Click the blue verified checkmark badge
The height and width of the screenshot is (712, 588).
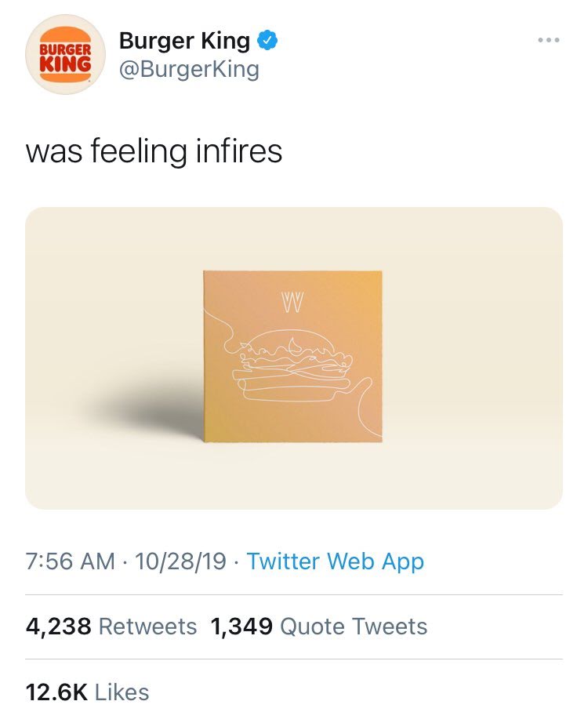coord(270,40)
